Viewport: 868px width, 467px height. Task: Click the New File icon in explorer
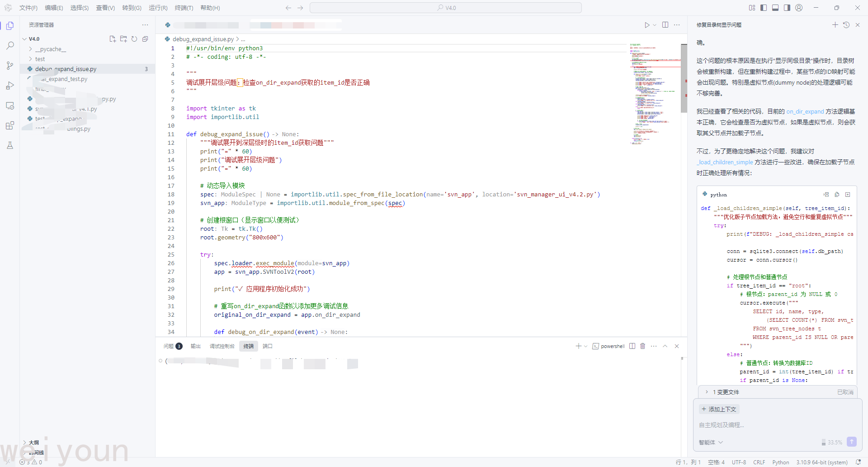pos(113,39)
